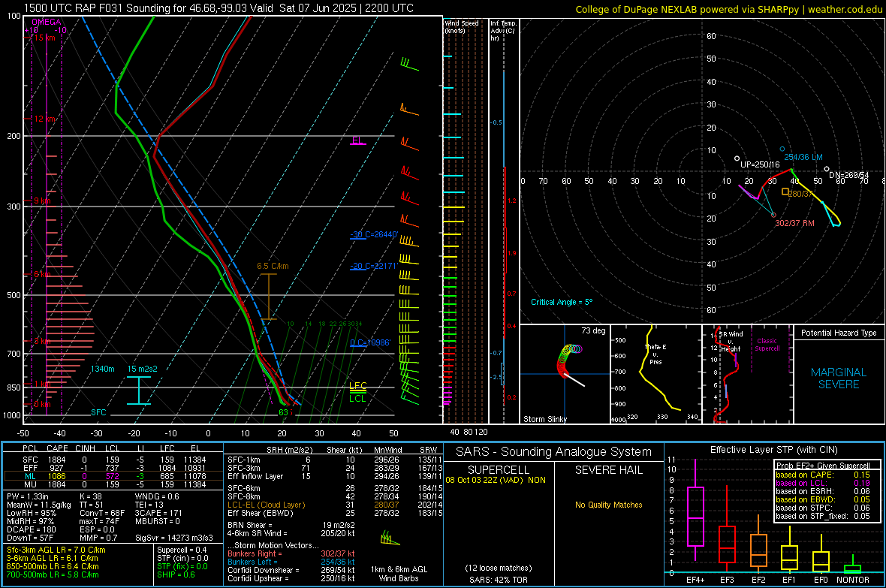Image resolution: width=886 pixels, height=588 pixels.
Task: Click the Effective Layer STP (with CIN) title
Action: pyautogui.click(x=773, y=450)
